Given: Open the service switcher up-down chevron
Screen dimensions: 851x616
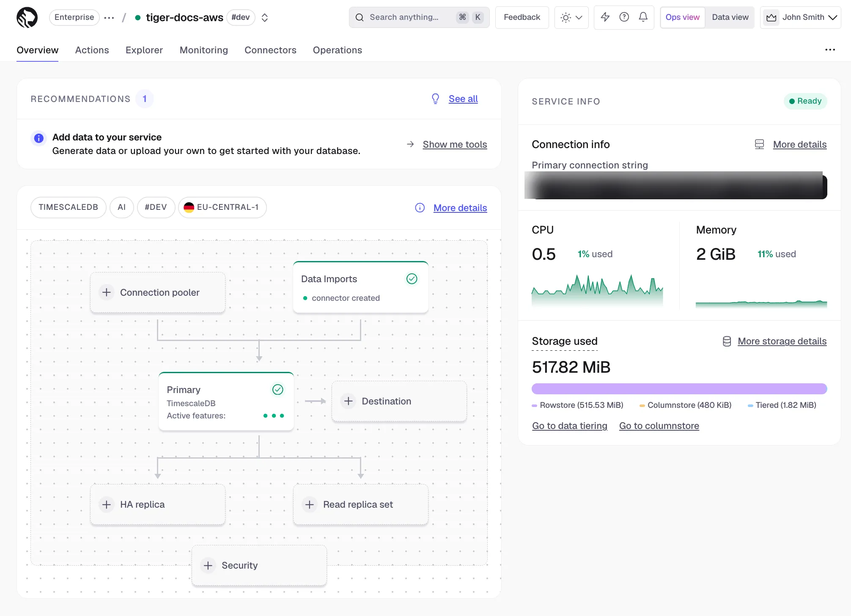Looking at the screenshot, I should point(265,17).
